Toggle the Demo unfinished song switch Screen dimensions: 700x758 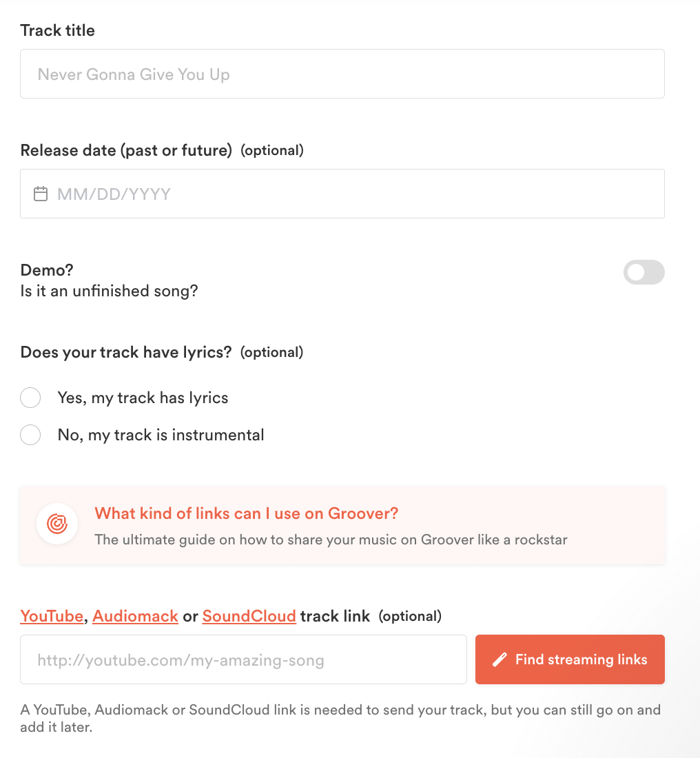pos(644,272)
